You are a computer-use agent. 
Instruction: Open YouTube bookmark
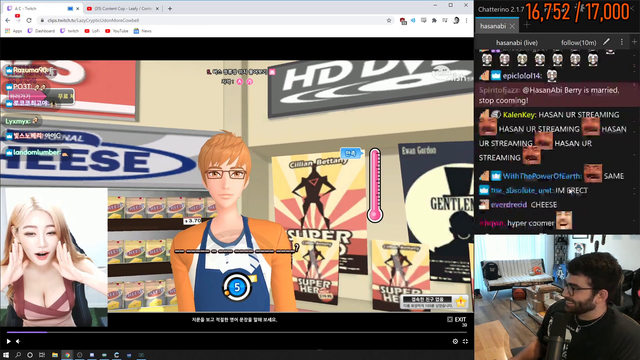tap(117, 31)
